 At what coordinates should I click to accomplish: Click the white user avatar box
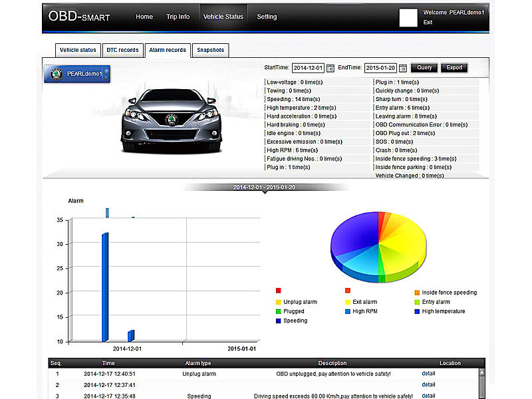408,18
